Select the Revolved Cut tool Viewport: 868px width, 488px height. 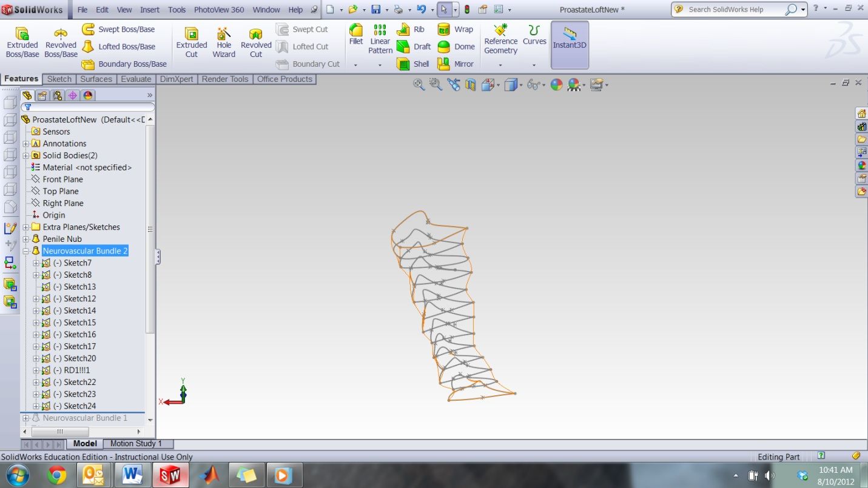tap(256, 42)
